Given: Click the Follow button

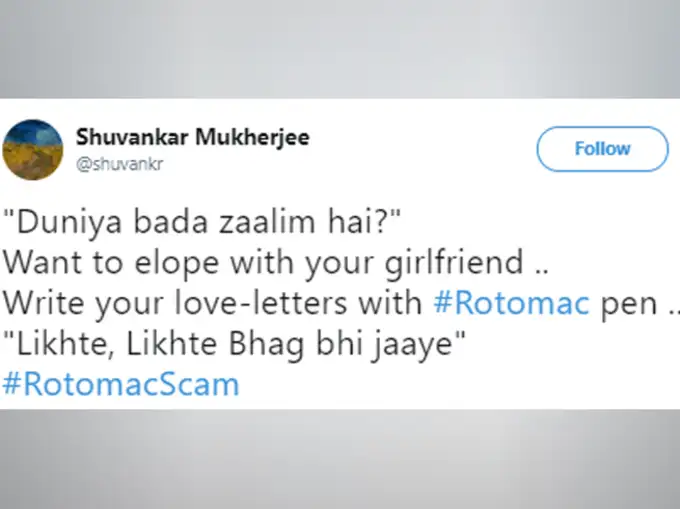Looking at the screenshot, I should (602, 149).
